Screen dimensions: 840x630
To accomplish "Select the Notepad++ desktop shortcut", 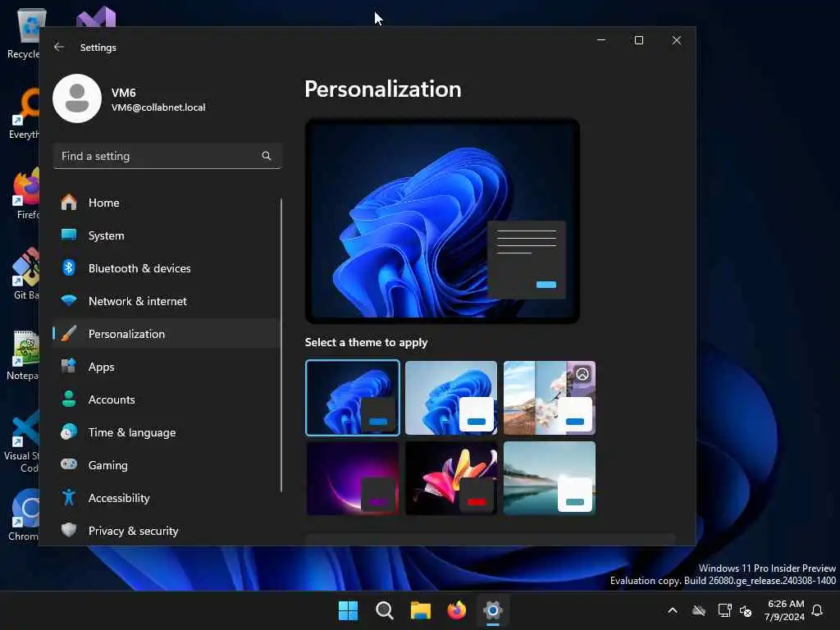I will tap(22, 354).
